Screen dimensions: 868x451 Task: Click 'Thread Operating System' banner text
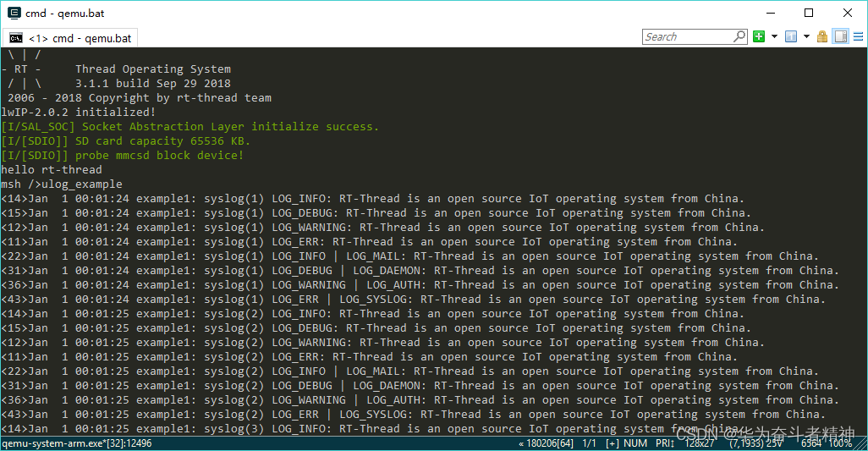tap(153, 69)
